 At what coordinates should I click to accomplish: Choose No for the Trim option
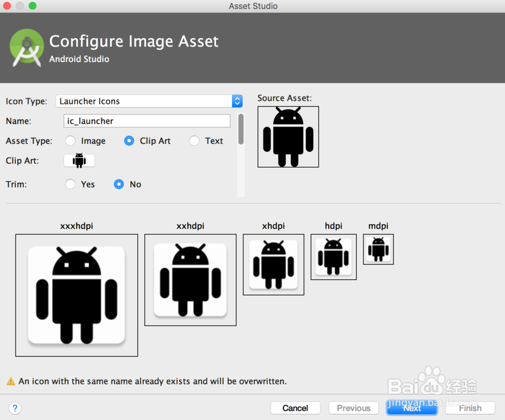(x=119, y=184)
